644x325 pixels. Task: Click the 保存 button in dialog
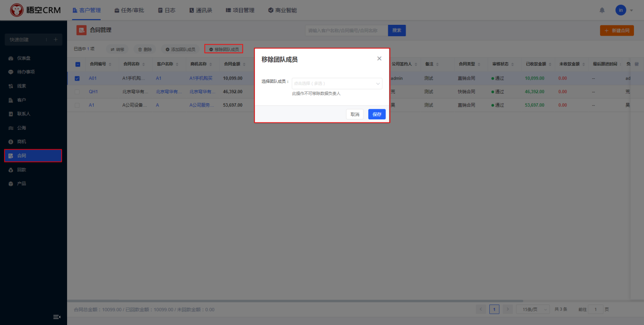coord(376,114)
